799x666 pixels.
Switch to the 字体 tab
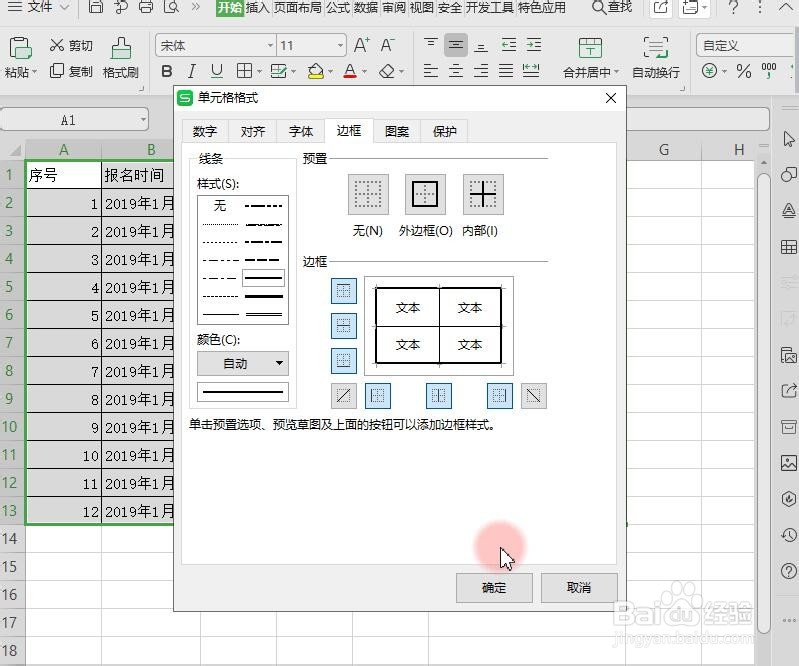click(x=301, y=131)
